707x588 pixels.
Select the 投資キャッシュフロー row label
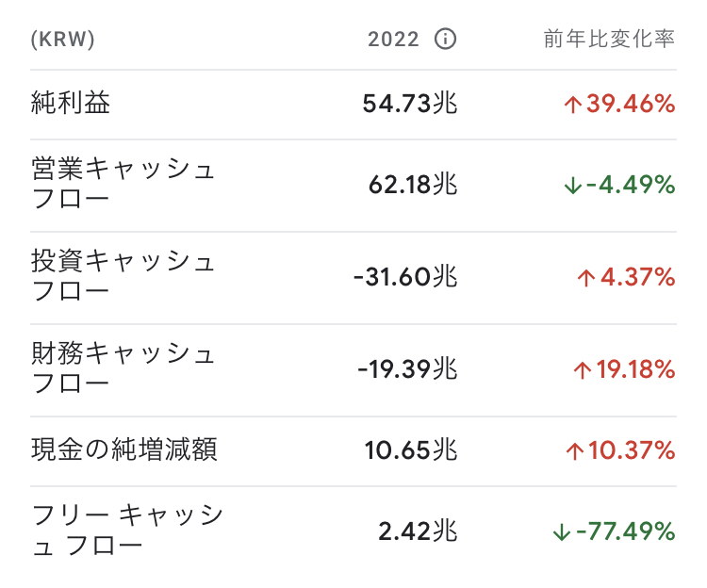point(123,277)
